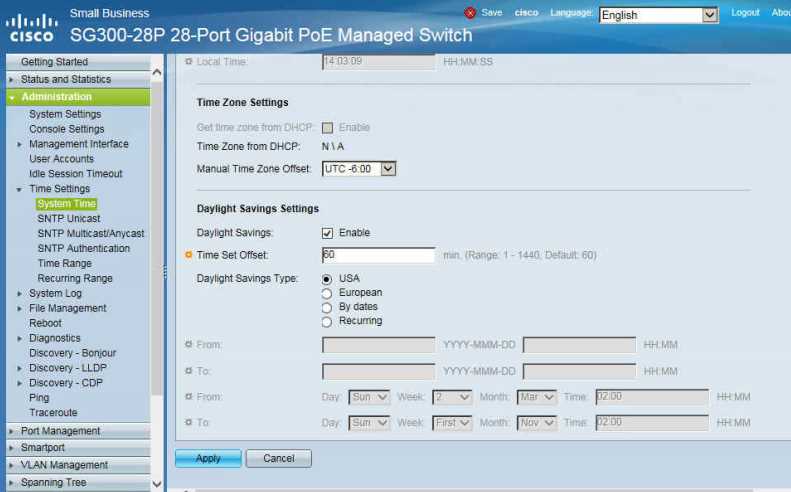Click the sidebar splitter handle

click(165, 272)
